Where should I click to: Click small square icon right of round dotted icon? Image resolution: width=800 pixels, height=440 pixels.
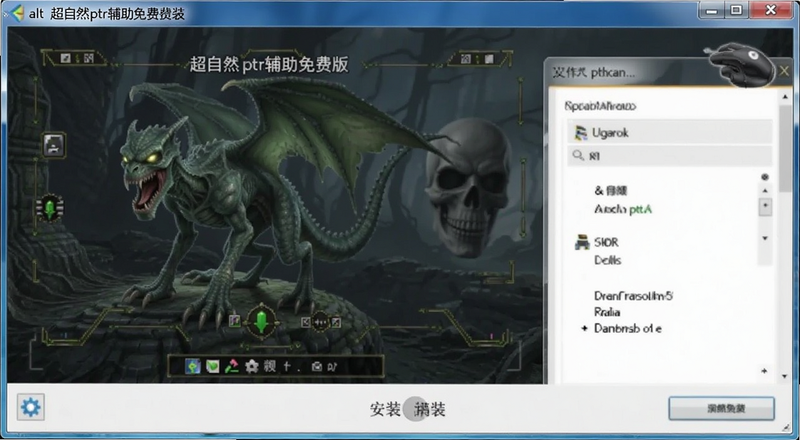[336, 322]
